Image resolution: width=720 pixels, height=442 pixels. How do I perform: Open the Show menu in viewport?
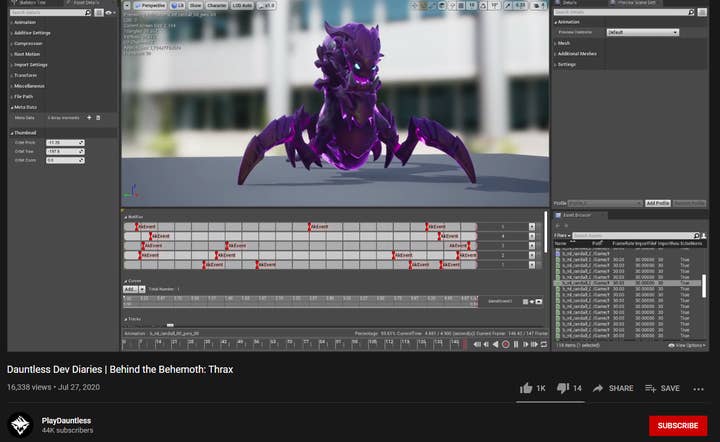pyautogui.click(x=196, y=6)
